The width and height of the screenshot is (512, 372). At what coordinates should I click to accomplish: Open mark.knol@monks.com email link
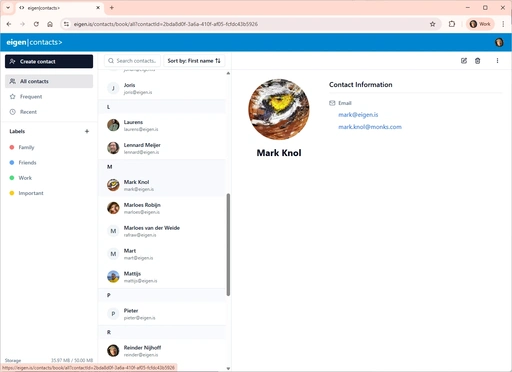click(370, 127)
